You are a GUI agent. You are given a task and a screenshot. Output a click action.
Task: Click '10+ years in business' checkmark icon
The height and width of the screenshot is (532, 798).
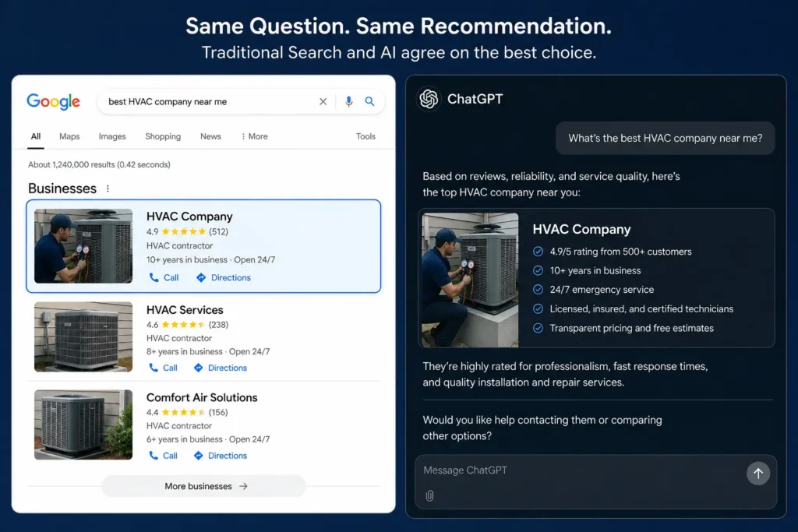coord(538,270)
